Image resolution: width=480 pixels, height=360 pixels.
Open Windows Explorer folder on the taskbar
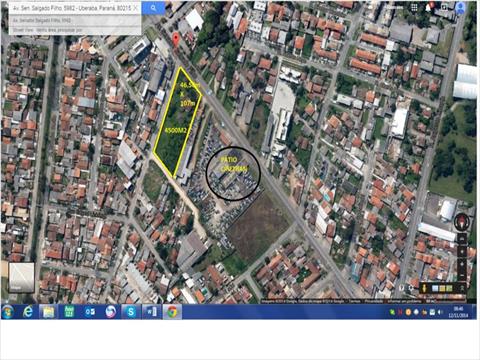(x=49, y=312)
